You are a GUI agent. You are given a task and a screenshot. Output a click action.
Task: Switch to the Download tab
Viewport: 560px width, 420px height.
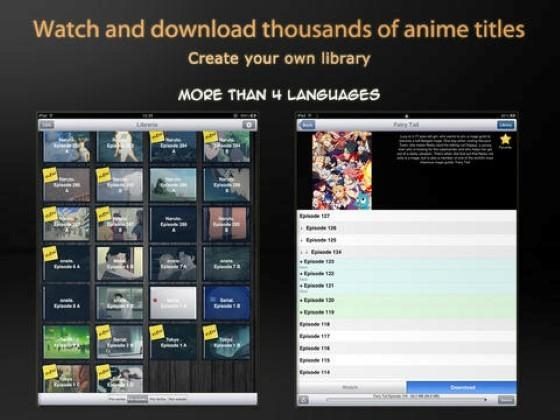pyautogui.click(x=461, y=387)
